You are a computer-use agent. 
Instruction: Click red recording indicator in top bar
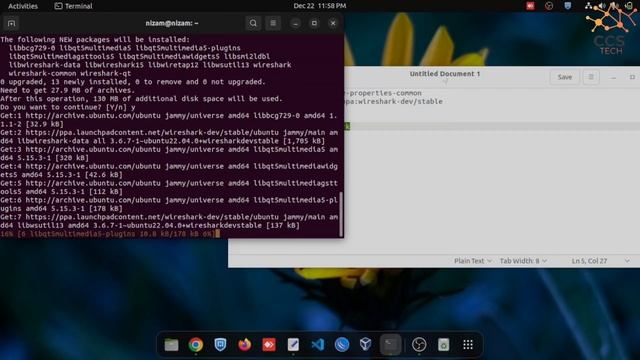coord(530,6)
